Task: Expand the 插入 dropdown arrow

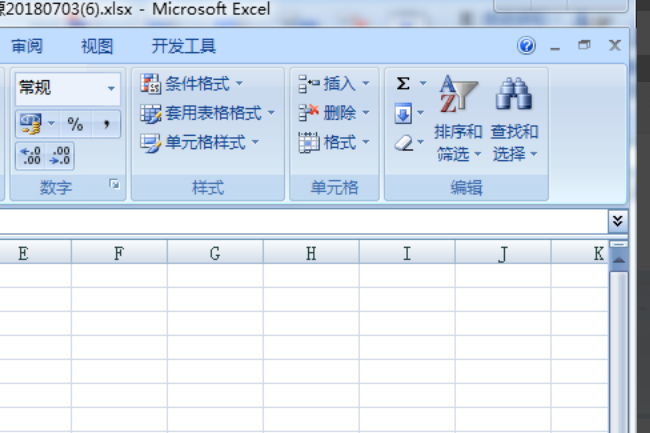Action: click(366, 84)
